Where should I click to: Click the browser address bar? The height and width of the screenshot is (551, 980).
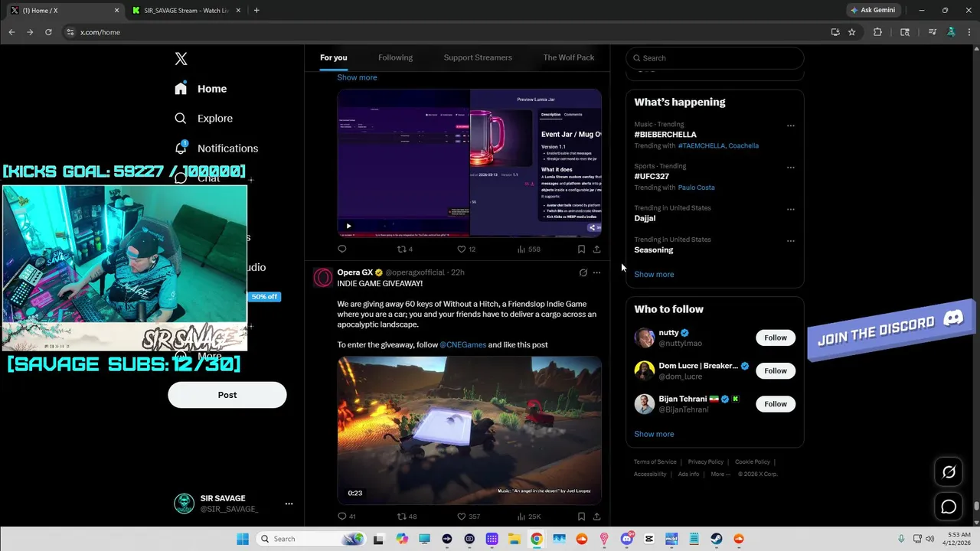tap(444, 32)
